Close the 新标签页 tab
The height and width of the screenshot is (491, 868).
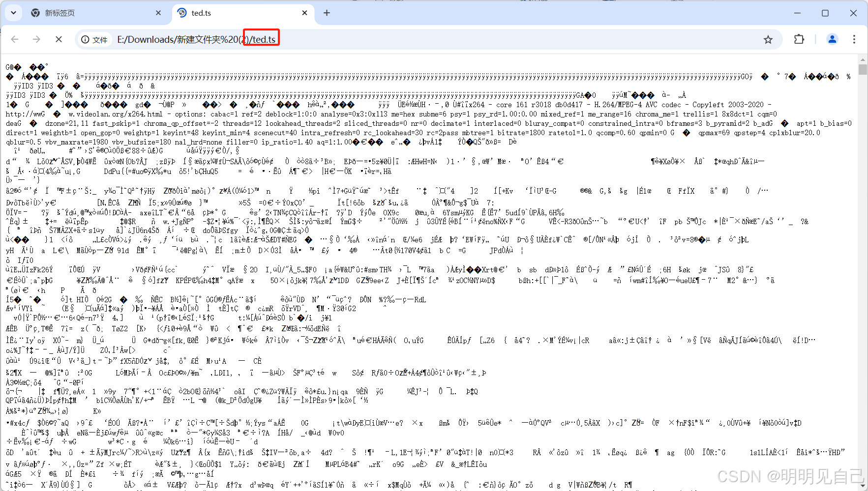coord(158,13)
